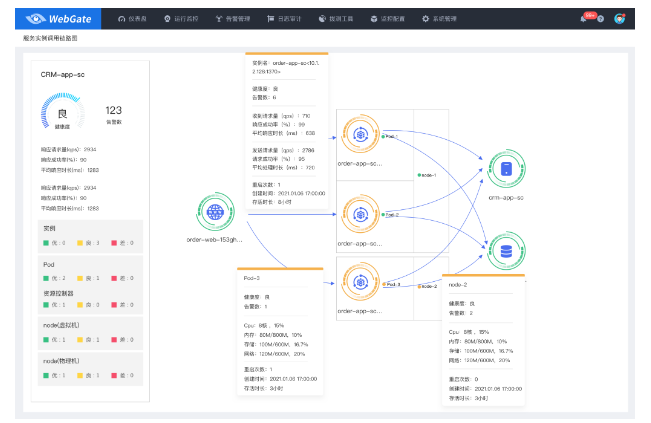Open the user avatar profile
This screenshot has width=651, height=423.
click(619, 19)
